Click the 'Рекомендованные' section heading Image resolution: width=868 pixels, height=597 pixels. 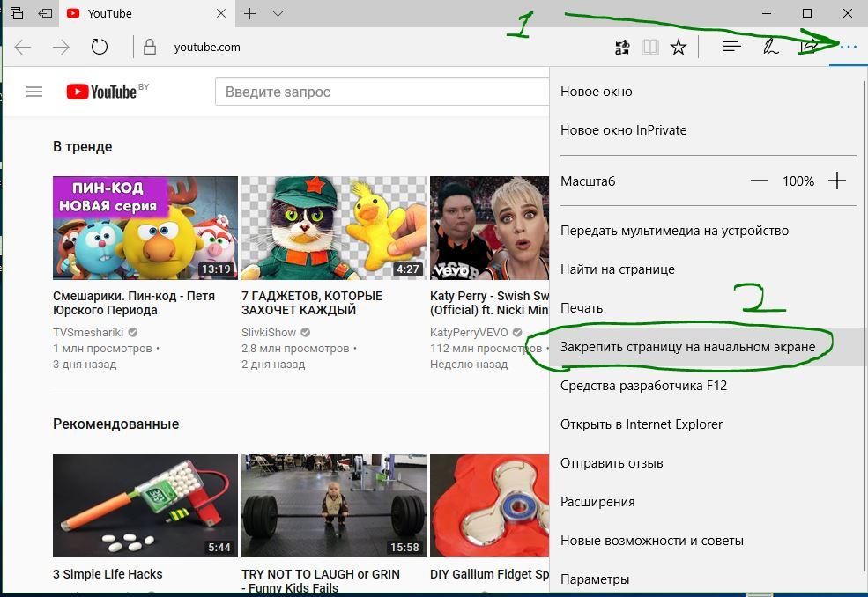coord(115,424)
